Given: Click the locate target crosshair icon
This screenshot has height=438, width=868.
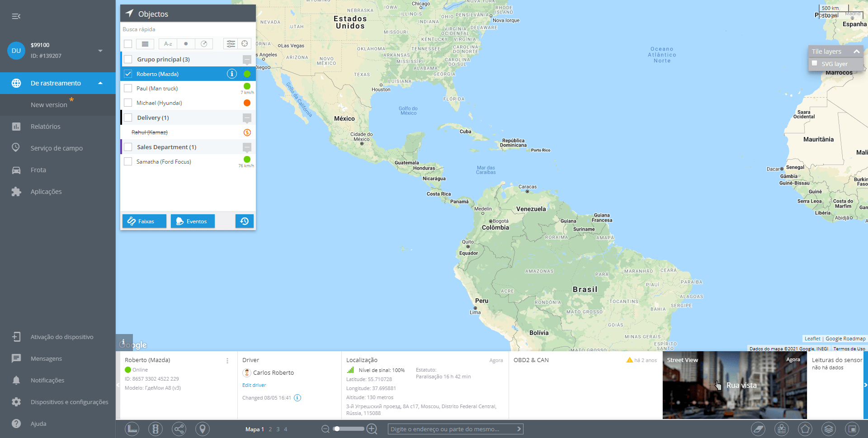Looking at the screenshot, I should click(245, 44).
